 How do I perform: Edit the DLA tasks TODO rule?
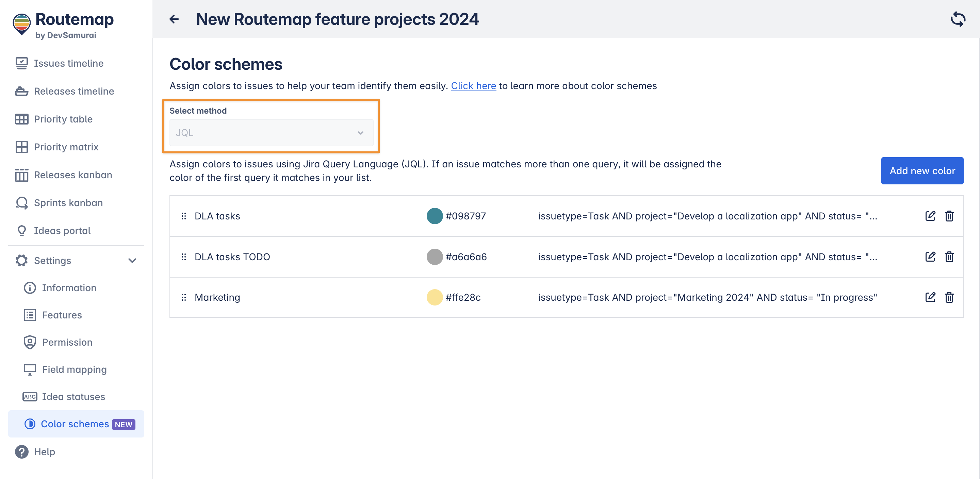tap(930, 257)
